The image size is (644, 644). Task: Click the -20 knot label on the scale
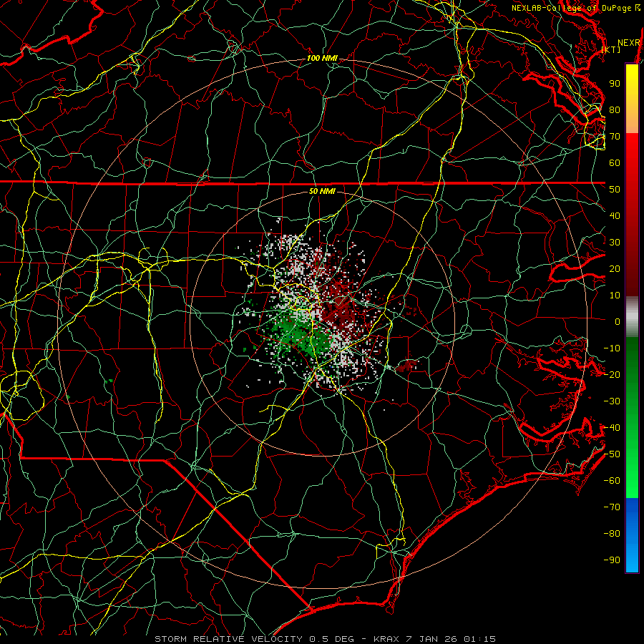612,374
